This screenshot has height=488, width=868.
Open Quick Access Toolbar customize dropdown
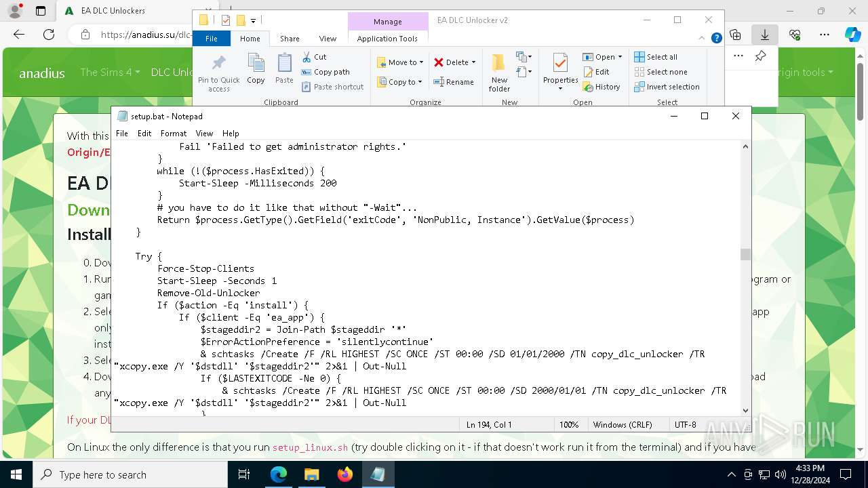coord(253,21)
